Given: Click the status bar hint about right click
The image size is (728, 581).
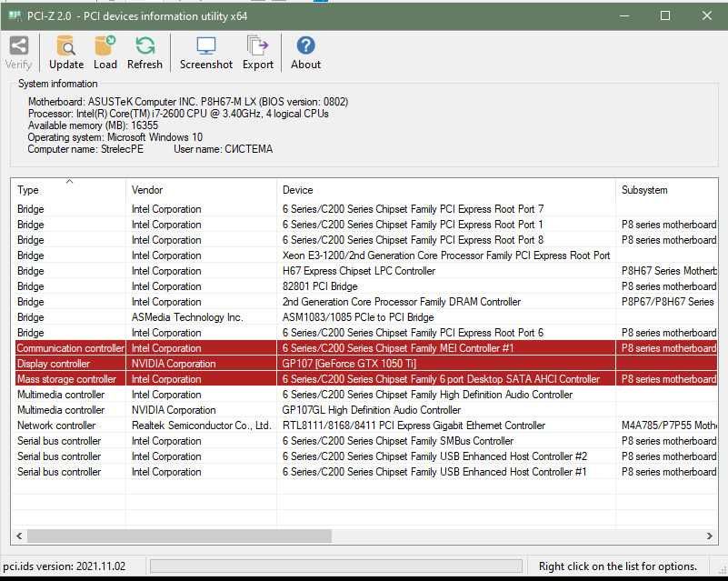Looking at the screenshot, I should tap(618, 566).
